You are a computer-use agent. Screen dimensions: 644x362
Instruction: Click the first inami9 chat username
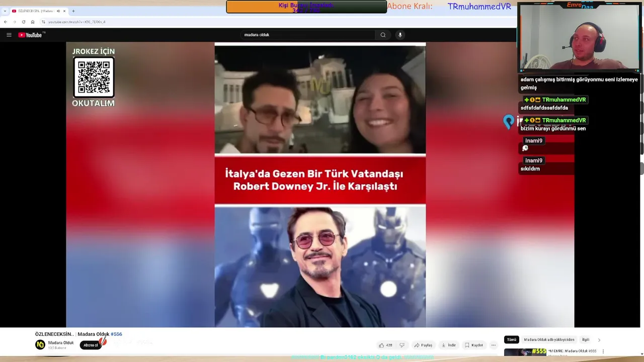(x=534, y=141)
